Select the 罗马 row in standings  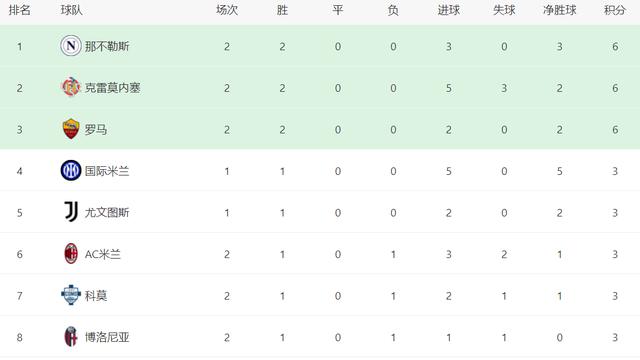click(x=320, y=129)
